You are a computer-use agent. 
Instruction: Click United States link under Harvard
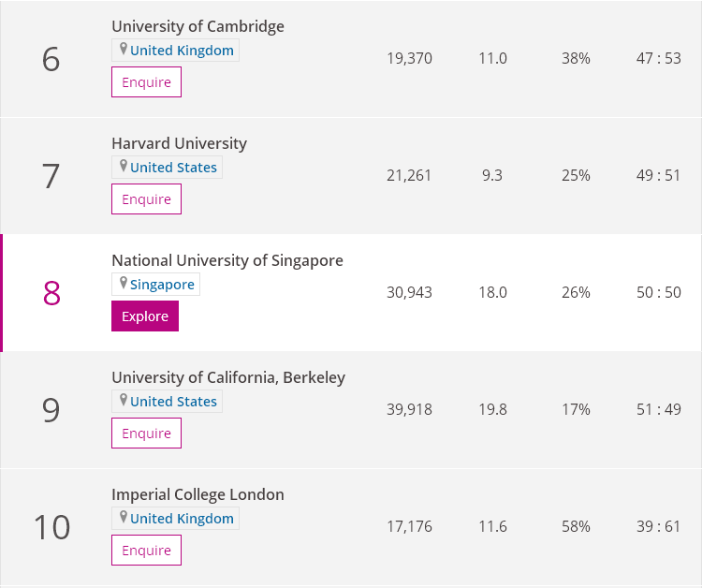[173, 168]
